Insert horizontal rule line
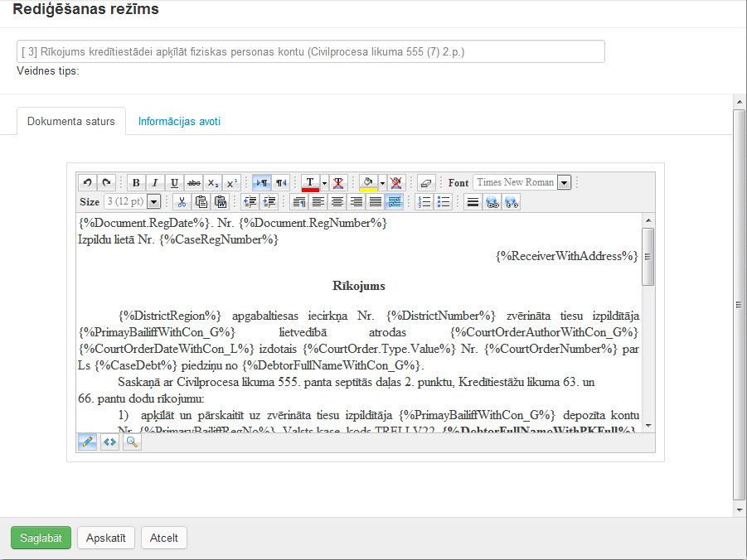This screenshot has width=747, height=560. tap(473, 202)
